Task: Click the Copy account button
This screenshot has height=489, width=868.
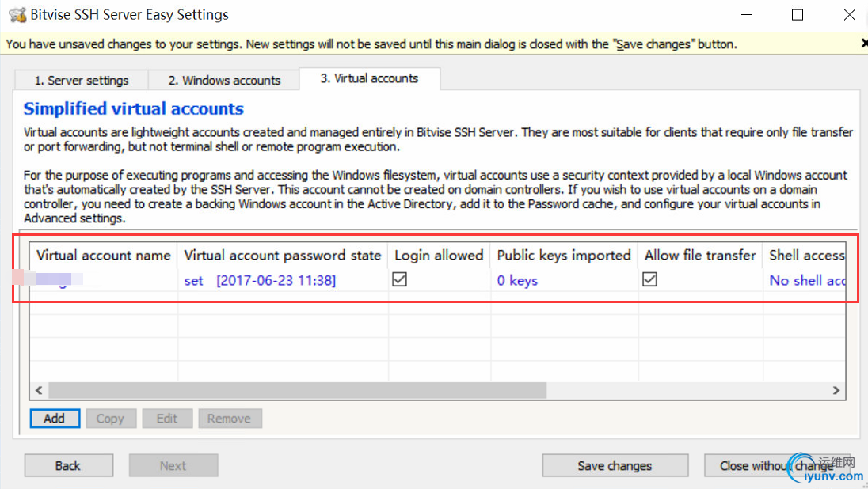Action: tap(110, 419)
